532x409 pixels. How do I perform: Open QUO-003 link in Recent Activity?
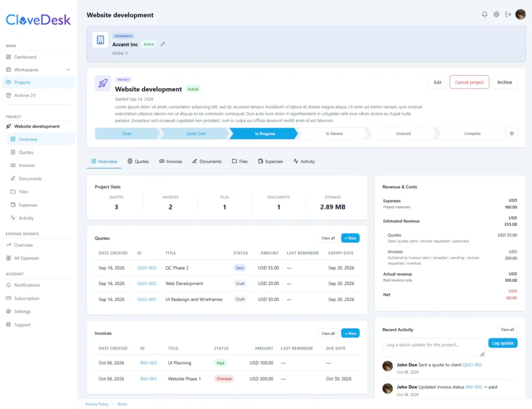pos(472,365)
